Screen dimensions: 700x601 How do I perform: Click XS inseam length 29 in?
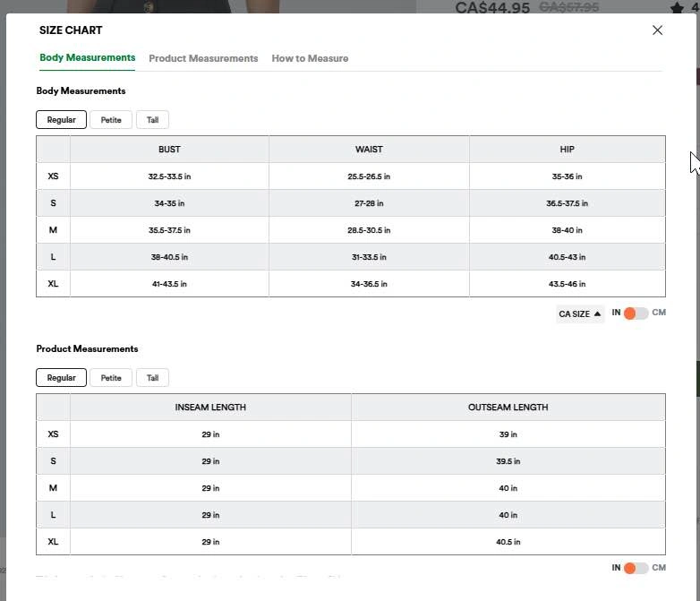tap(210, 434)
